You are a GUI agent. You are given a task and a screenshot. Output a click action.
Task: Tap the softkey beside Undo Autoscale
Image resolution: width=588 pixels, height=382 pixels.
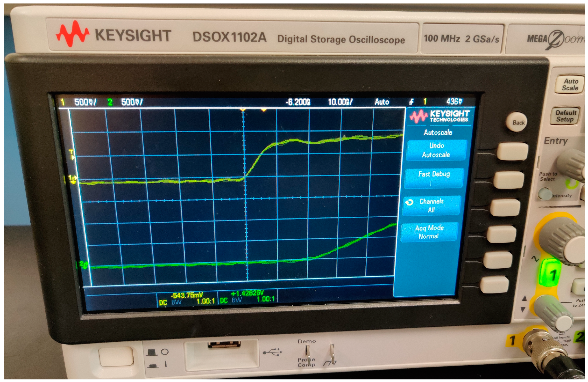[x=513, y=151]
